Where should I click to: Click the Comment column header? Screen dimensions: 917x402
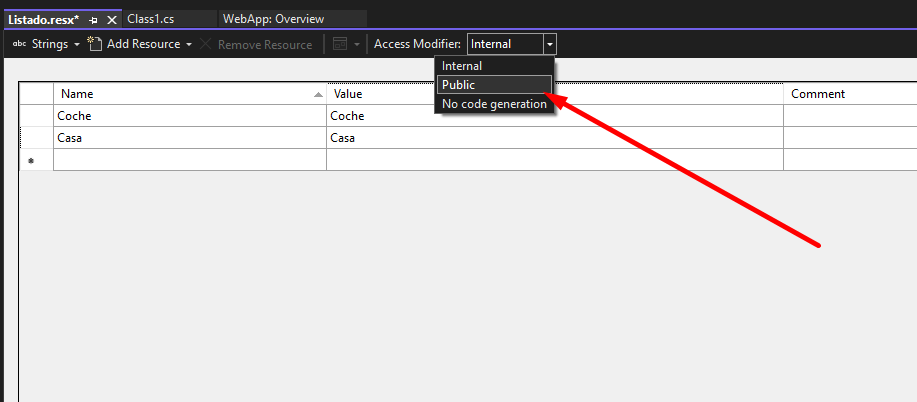pos(818,93)
